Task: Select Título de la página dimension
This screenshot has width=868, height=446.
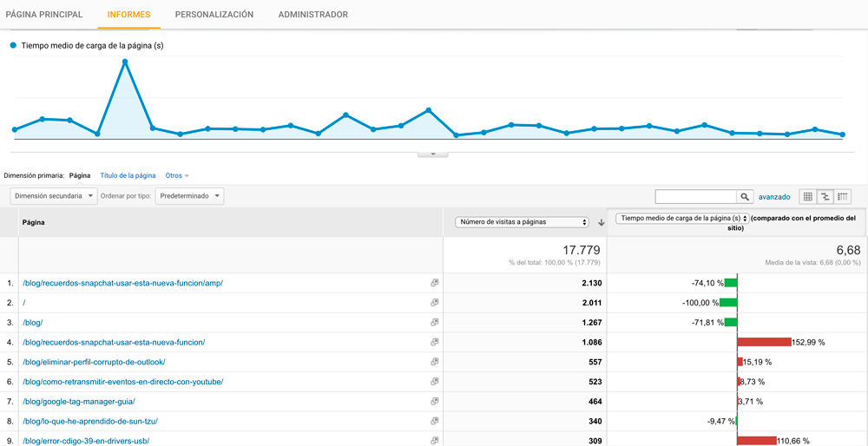Action: pos(128,175)
